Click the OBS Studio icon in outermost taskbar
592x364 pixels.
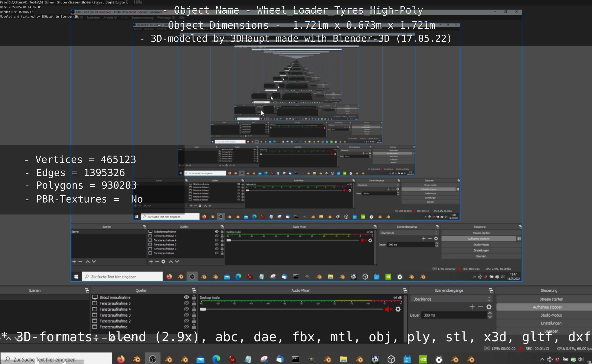tap(153, 359)
